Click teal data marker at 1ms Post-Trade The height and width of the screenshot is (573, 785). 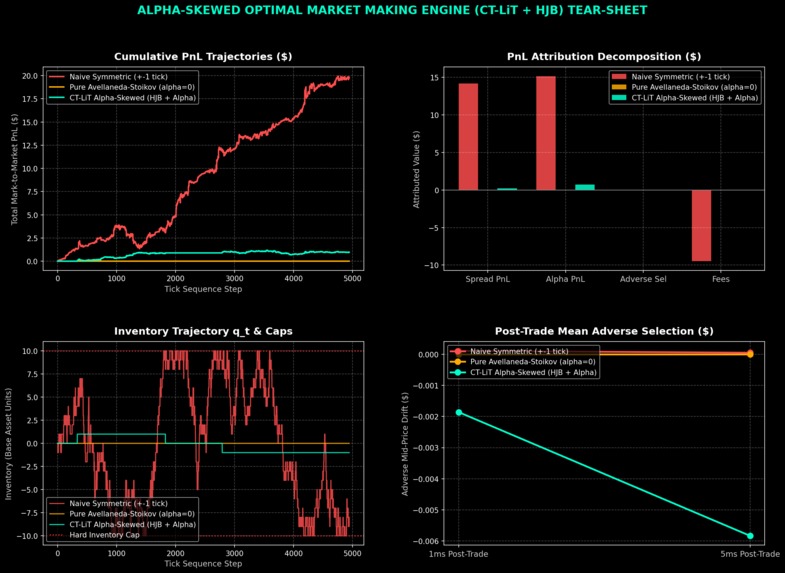(x=459, y=412)
